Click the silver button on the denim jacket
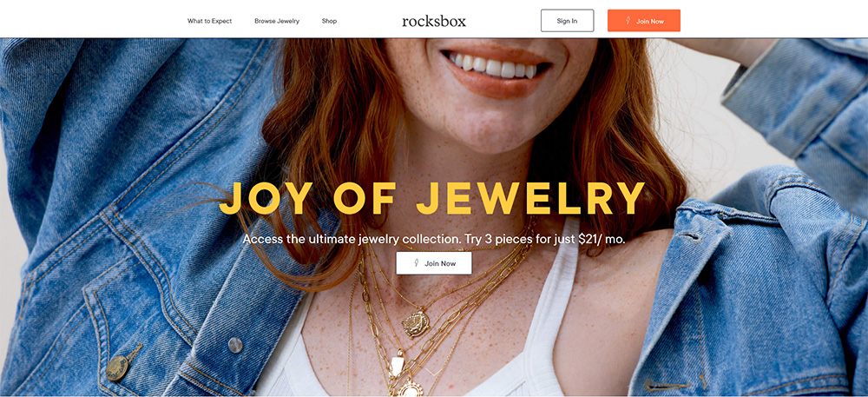Screen dimensions: 868x397 (234, 345)
